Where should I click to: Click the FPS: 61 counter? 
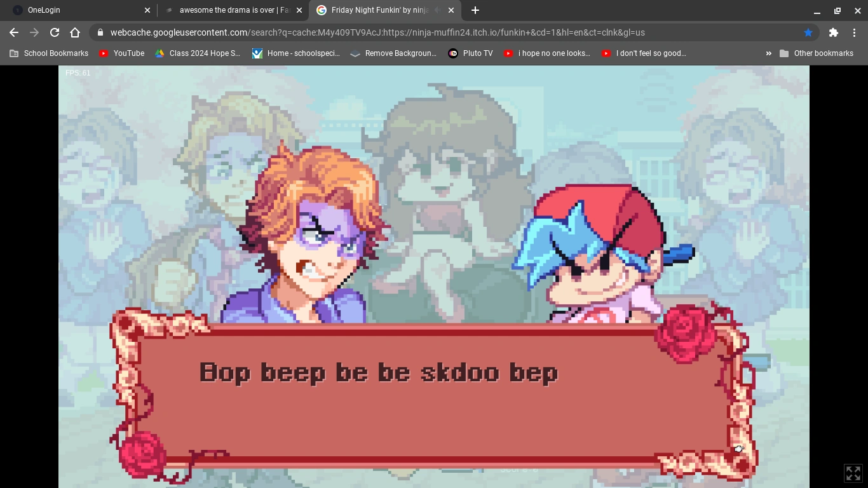tap(78, 73)
